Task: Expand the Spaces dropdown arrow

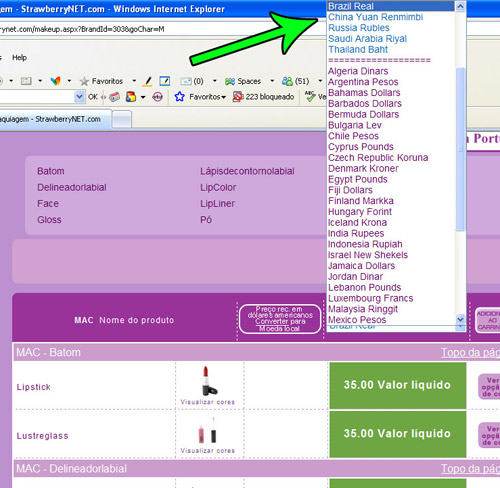Action: [x=272, y=81]
